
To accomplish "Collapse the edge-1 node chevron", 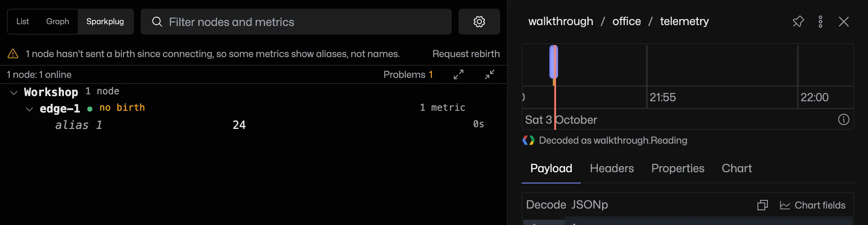I will [29, 109].
